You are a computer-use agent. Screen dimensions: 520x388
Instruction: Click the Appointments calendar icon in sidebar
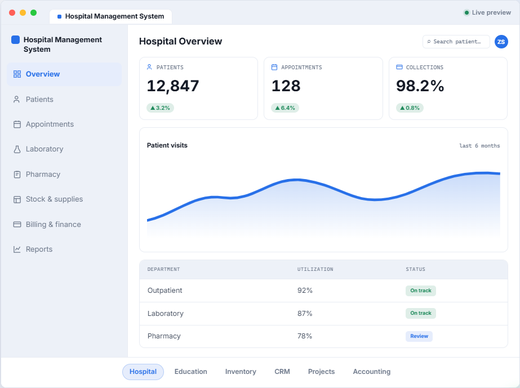[17, 124]
